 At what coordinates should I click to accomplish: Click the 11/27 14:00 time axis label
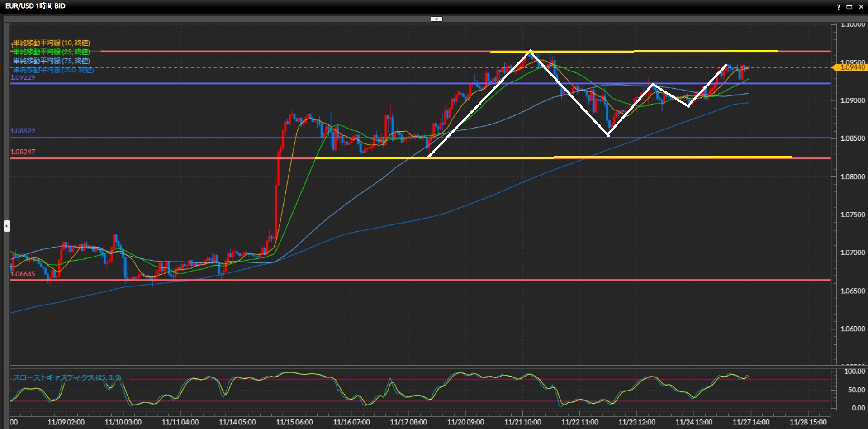[751, 422]
